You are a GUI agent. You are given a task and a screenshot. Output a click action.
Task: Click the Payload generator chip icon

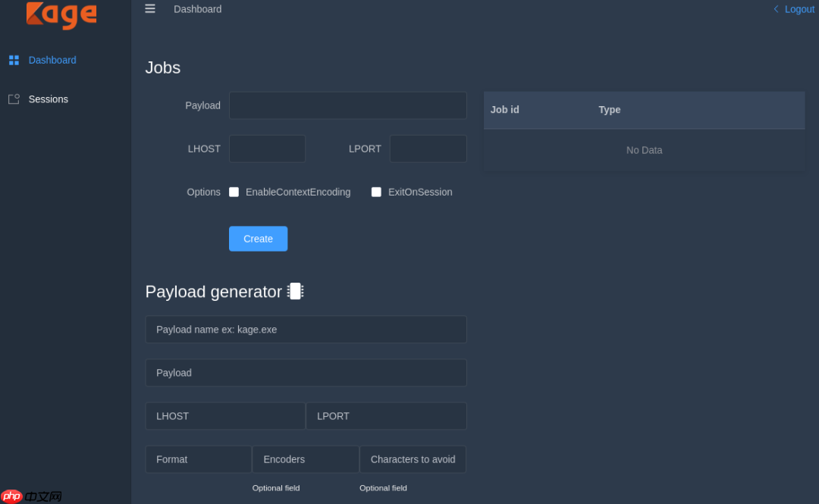296,291
